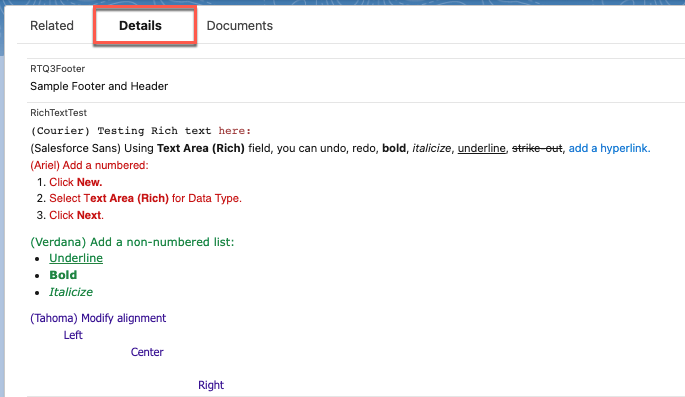The height and width of the screenshot is (397, 685).
Task: Click '(Ariel) Add a numbered:' heading
Action: [89, 166]
